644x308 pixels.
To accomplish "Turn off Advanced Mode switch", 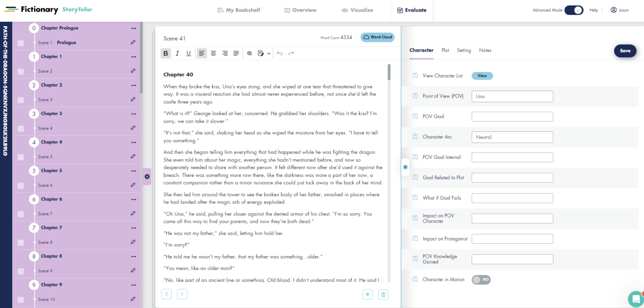I will 574,10.
